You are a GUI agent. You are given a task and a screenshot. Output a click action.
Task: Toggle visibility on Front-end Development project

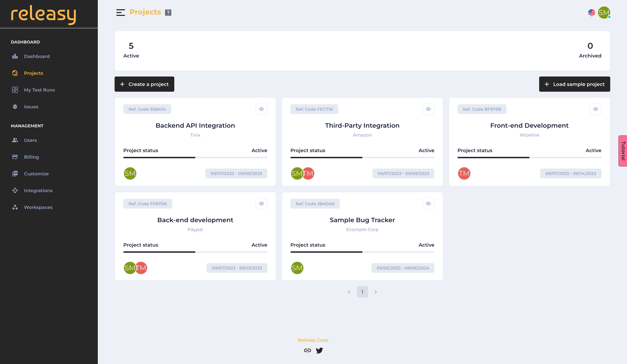pos(596,109)
